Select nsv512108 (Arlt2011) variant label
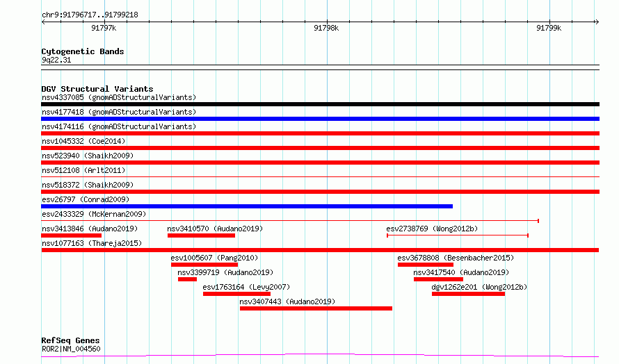 click(x=83, y=170)
